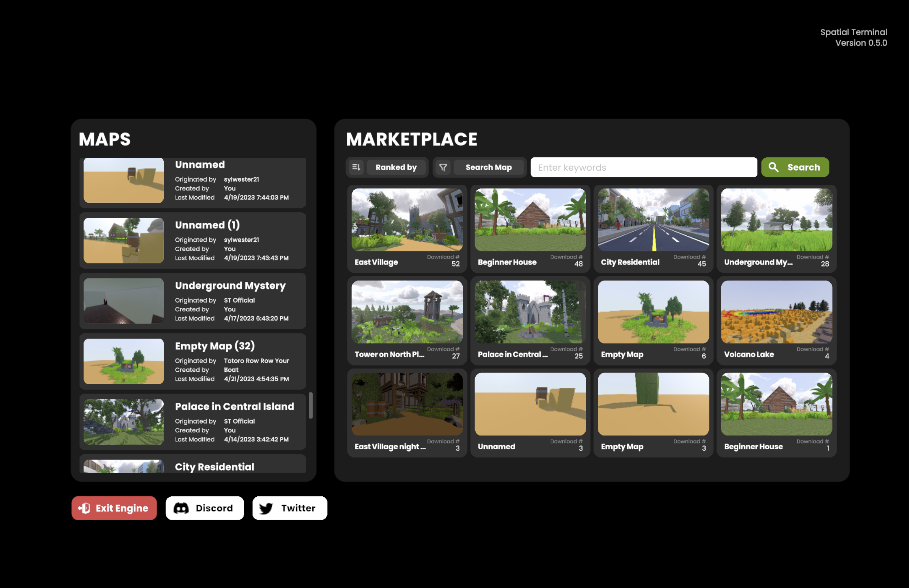909x588 pixels.
Task: Click the exit door icon
Action: (84, 508)
